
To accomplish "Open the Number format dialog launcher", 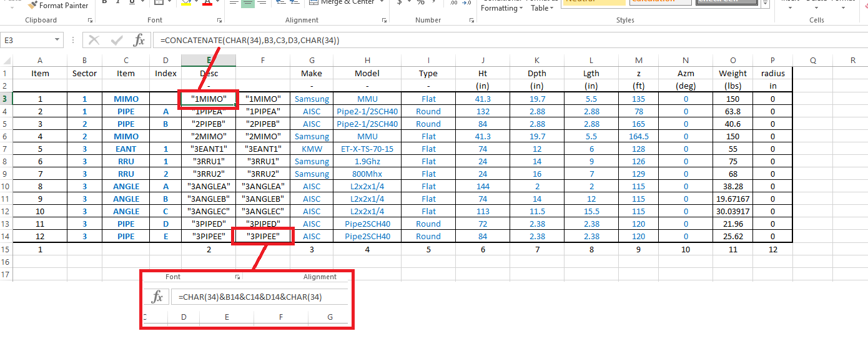I will tap(471, 21).
